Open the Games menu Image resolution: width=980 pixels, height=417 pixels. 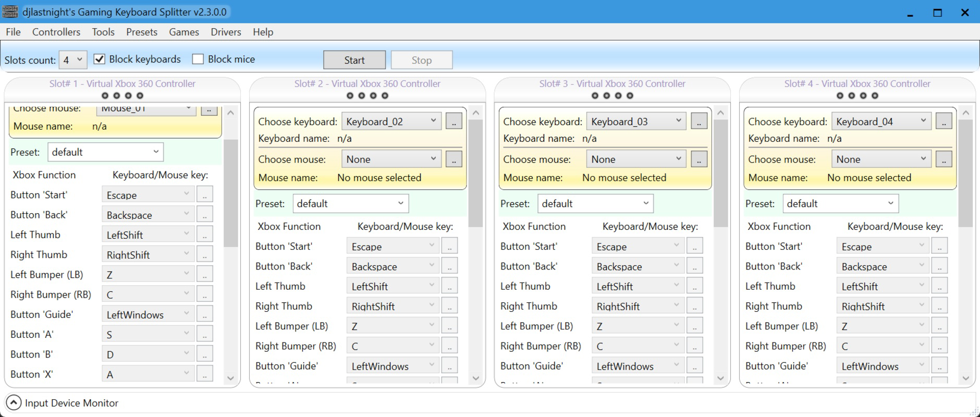(184, 32)
